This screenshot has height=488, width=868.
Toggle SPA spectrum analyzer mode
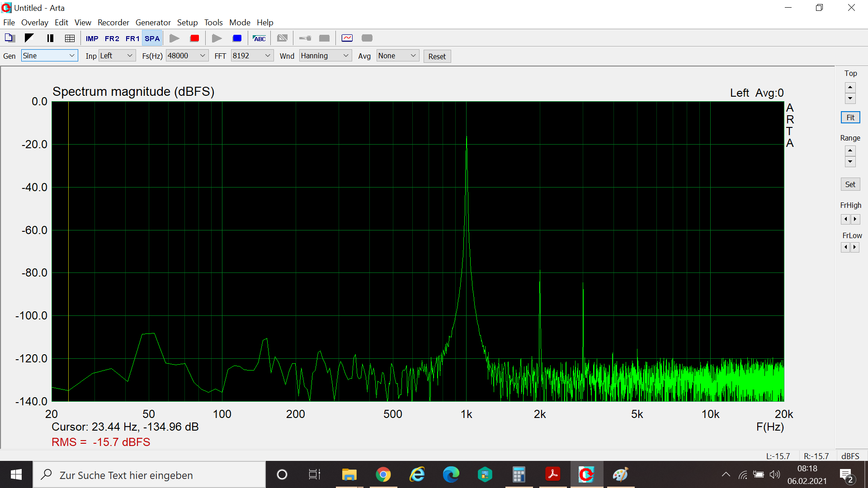point(152,38)
